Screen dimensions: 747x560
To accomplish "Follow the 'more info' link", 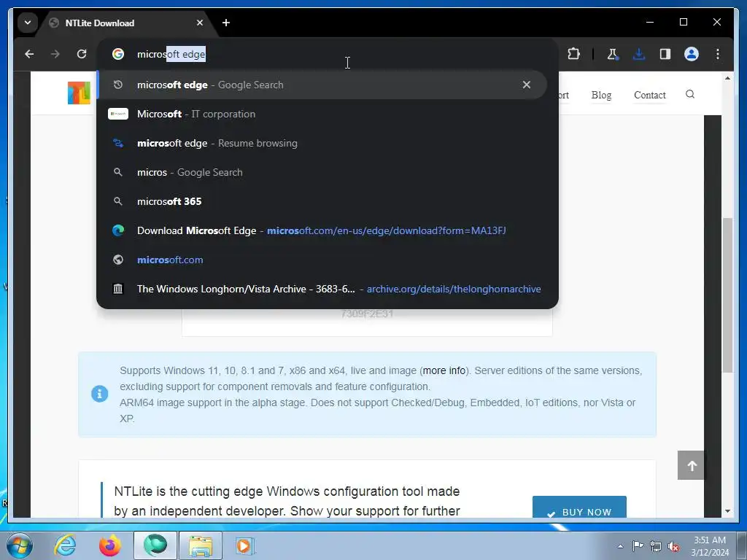I will (x=444, y=370).
